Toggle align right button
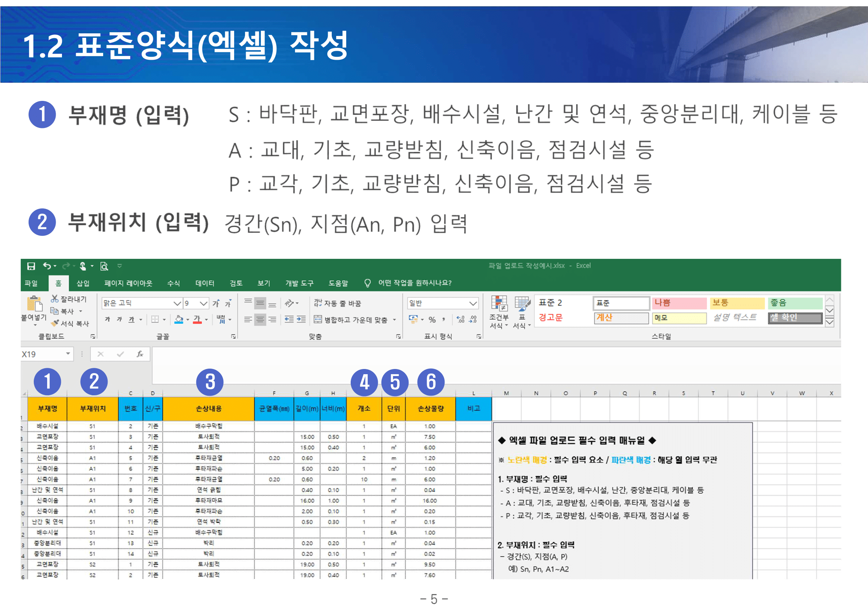The image size is (868, 613). pyautogui.click(x=272, y=320)
